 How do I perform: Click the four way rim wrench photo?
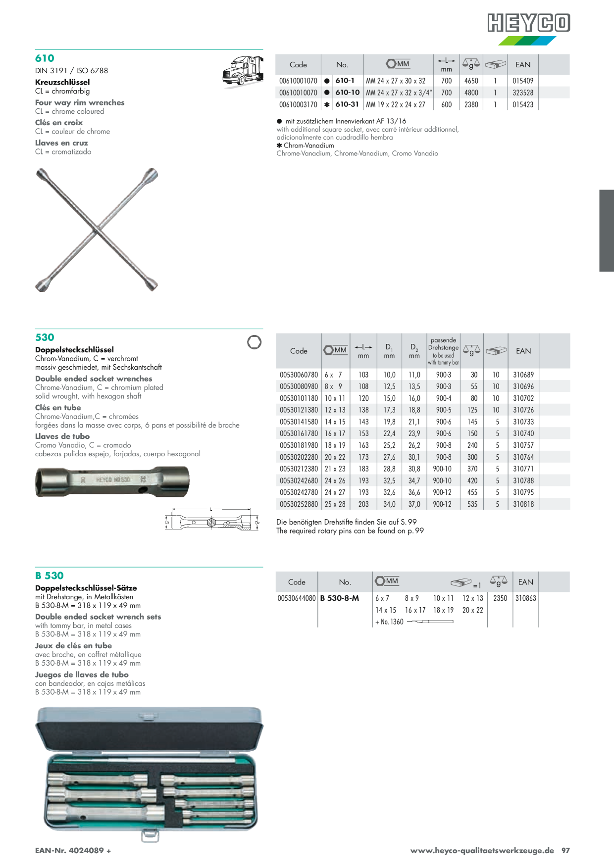(x=97, y=230)
